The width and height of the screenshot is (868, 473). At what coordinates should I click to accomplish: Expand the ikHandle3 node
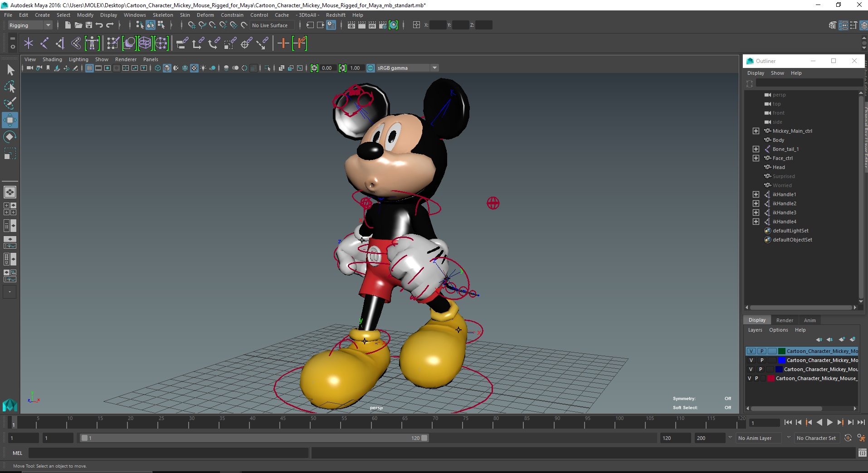[756, 212]
